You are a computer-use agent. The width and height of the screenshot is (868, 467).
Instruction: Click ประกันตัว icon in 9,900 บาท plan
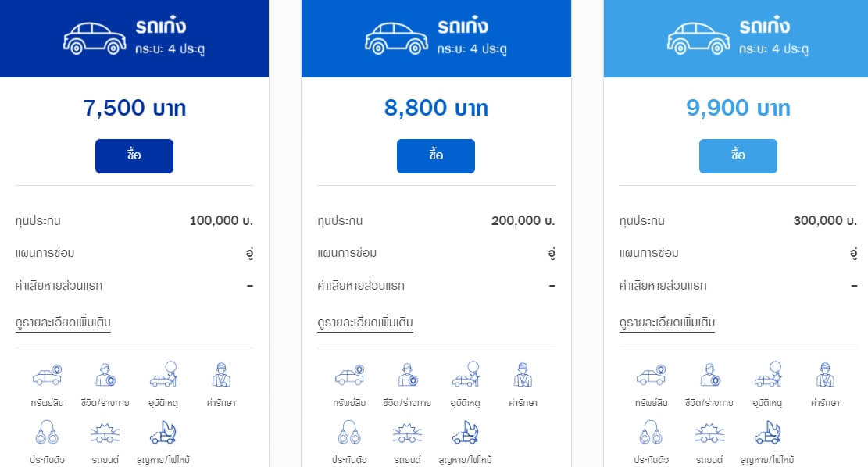tap(651, 432)
